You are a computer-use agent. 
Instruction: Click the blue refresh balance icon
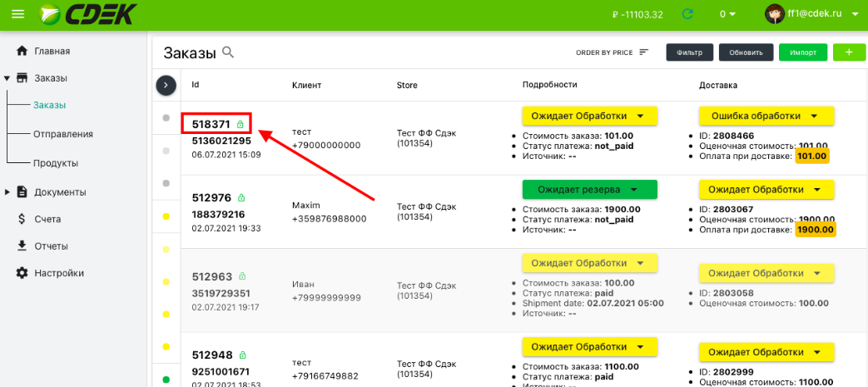687,14
